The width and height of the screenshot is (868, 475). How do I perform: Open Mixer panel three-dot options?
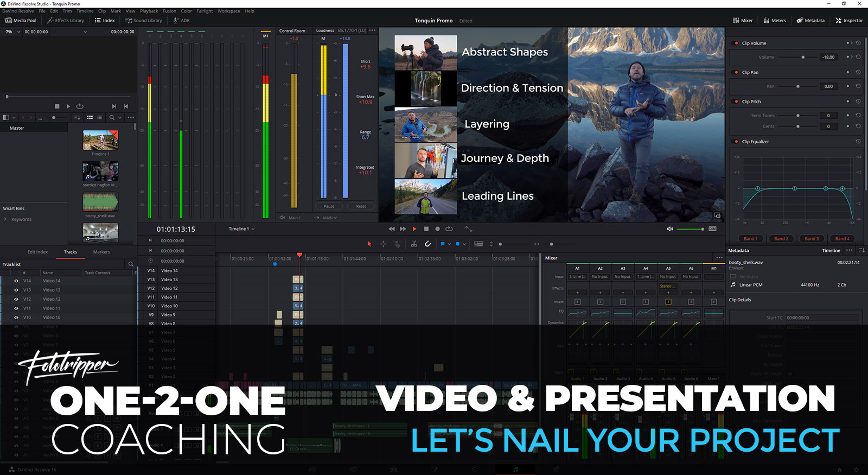click(x=719, y=258)
